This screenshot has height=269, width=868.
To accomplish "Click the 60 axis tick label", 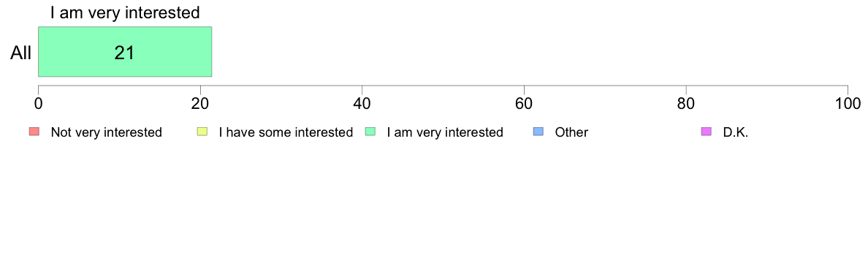I will click(524, 103).
